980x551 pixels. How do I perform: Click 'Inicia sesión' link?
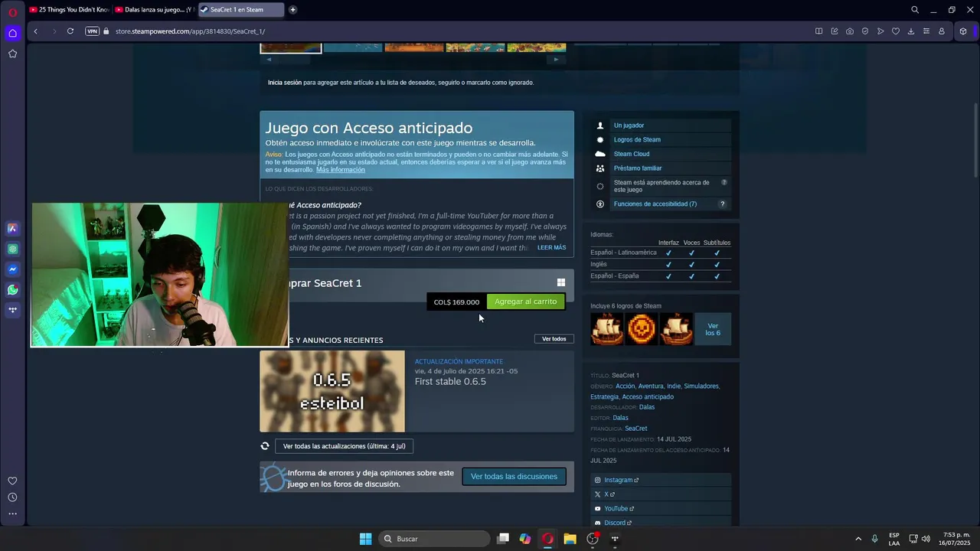click(x=284, y=83)
